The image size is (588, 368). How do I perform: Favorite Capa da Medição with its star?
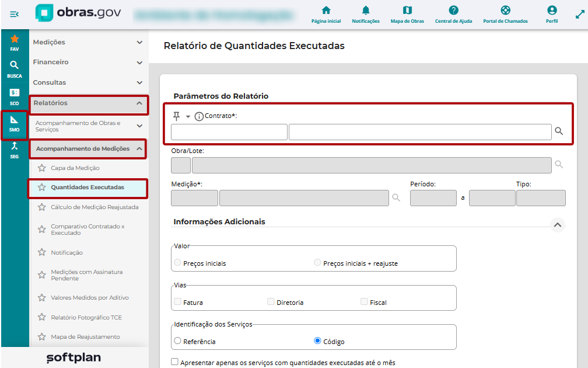coord(41,168)
